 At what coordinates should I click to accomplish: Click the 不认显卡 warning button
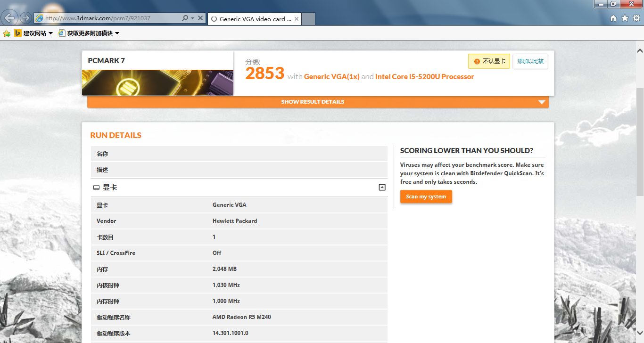[489, 61]
